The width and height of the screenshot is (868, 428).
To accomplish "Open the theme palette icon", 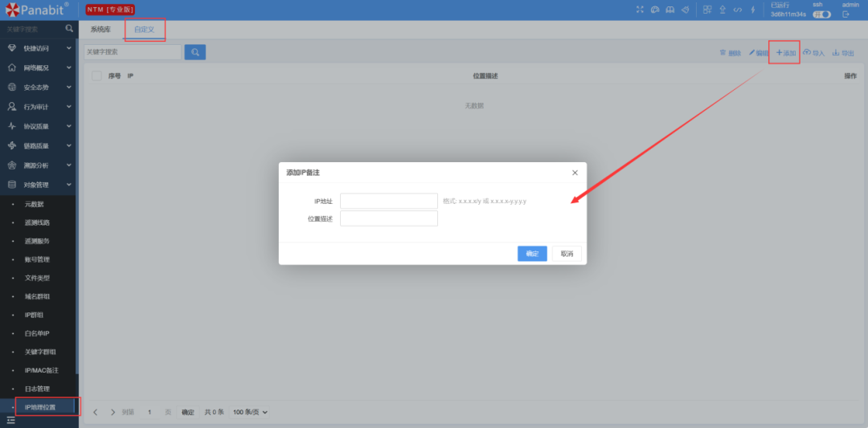I will click(655, 10).
